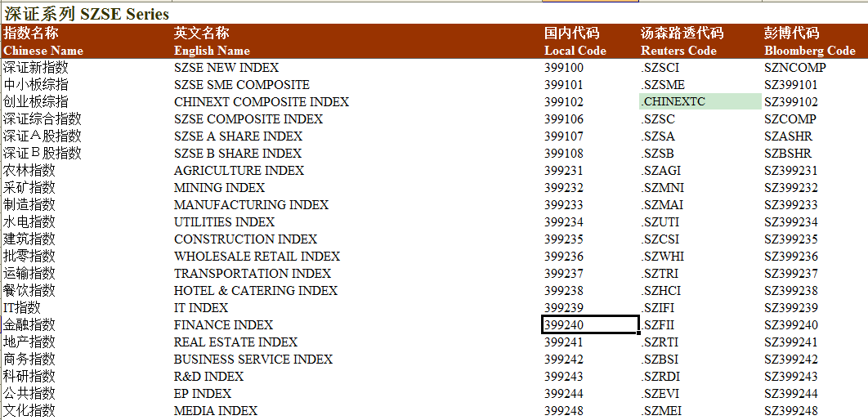The image size is (868, 420).
Task: Select Reuters code .SZHCI
Action: [660, 291]
